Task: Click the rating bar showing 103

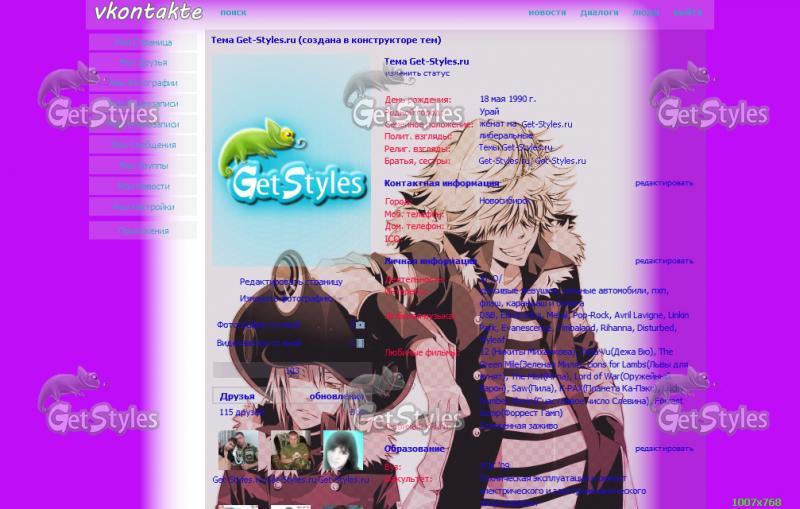Action: point(292,370)
